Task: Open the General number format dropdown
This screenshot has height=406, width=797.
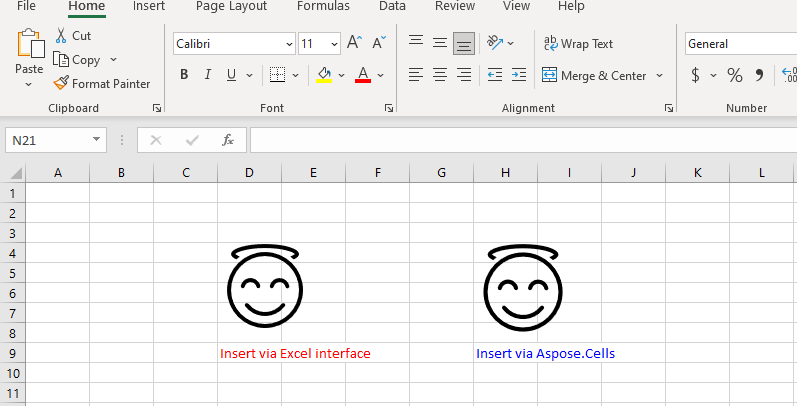Action: [x=740, y=44]
